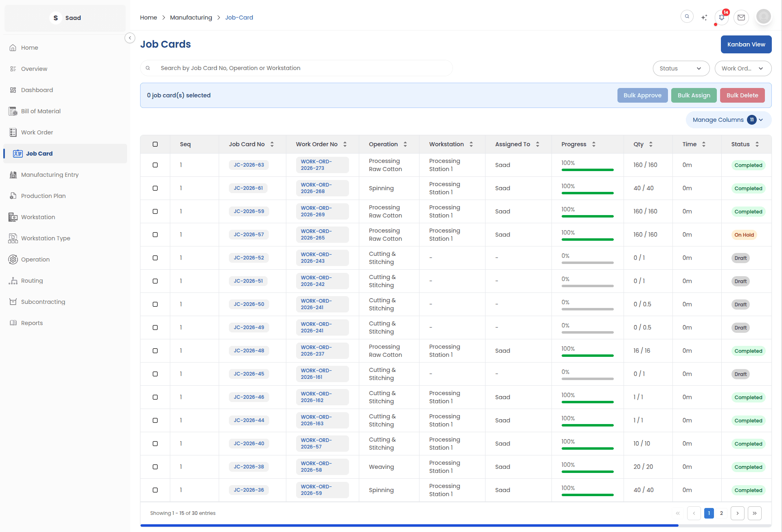Open the Subcontracting section

(x=43, y=301)
